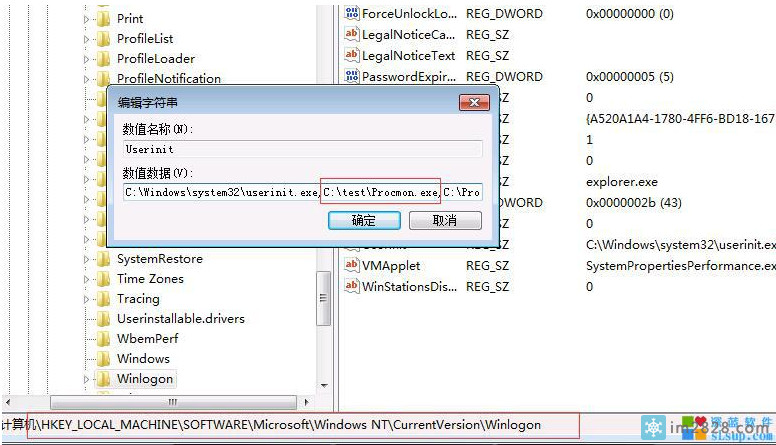Expand the SystemRestore tree node
This screenshot has height=445, width=776.
(87, 259)
